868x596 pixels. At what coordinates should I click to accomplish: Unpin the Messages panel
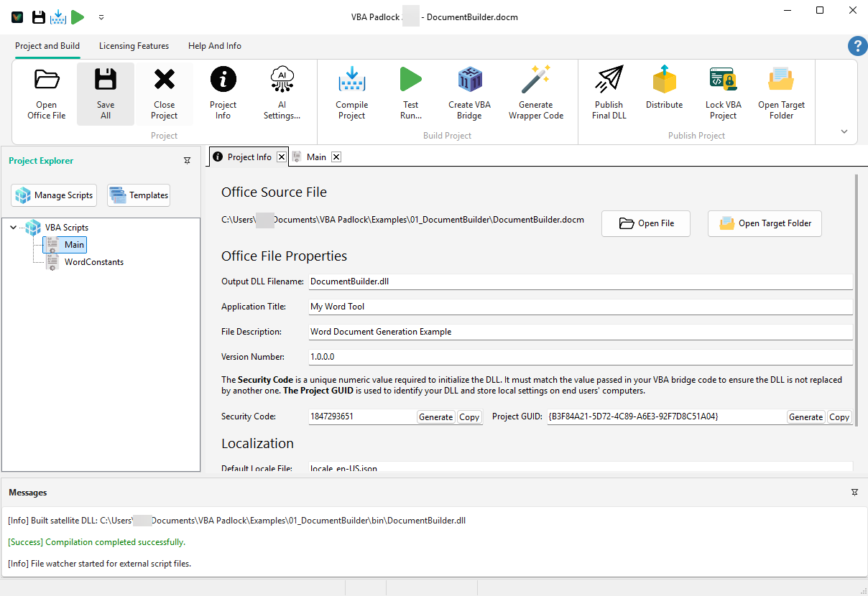click(x=854, y=493)
